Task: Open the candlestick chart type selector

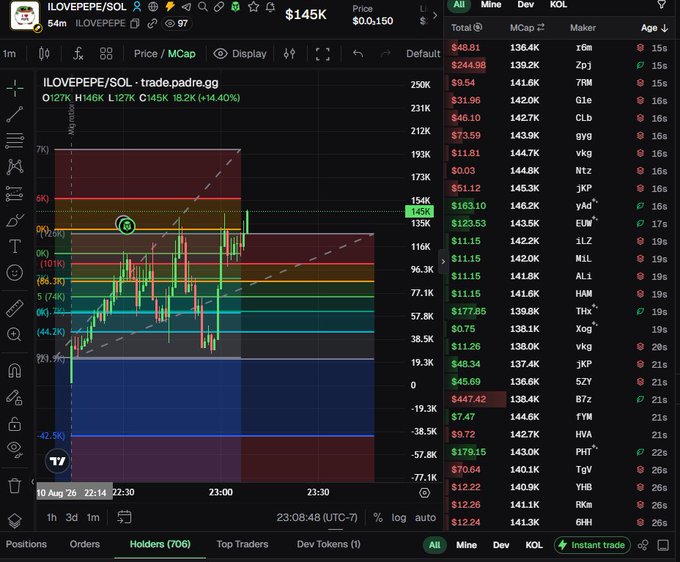Action: (x=44, y=53)
